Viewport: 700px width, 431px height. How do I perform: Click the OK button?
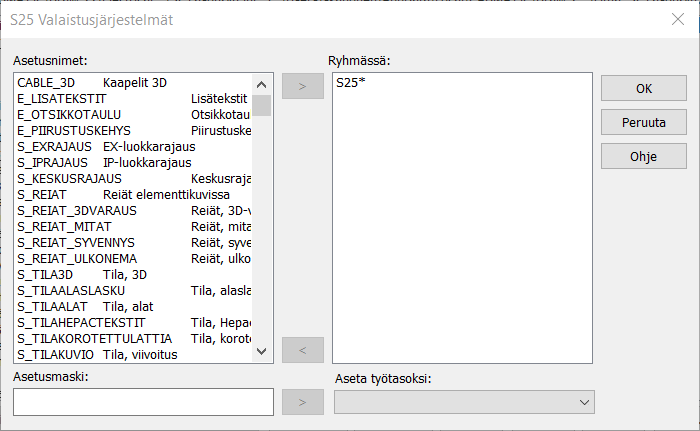644,88
